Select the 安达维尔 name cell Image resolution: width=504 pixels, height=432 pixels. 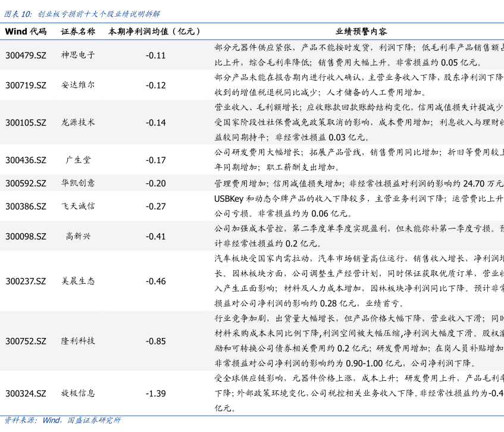point(78,85)
